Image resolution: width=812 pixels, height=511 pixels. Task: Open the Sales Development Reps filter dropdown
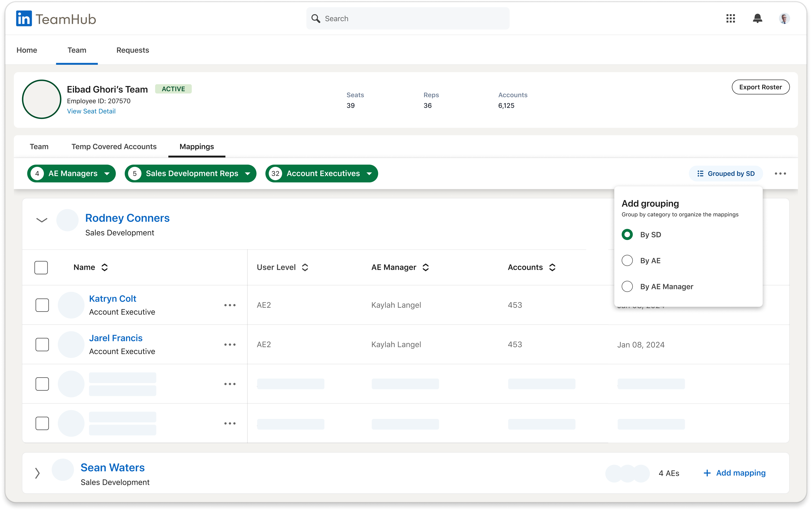pos(190,174)
